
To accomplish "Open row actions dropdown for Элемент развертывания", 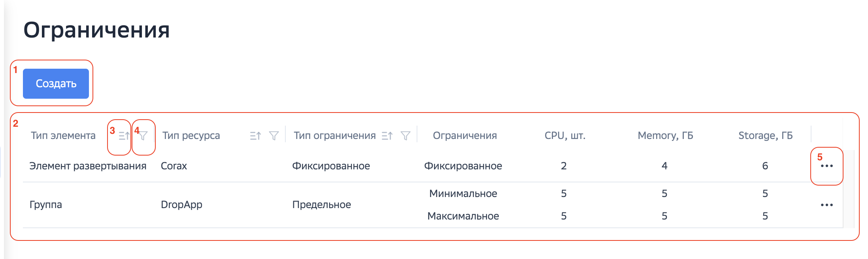I will click(827, 166).
